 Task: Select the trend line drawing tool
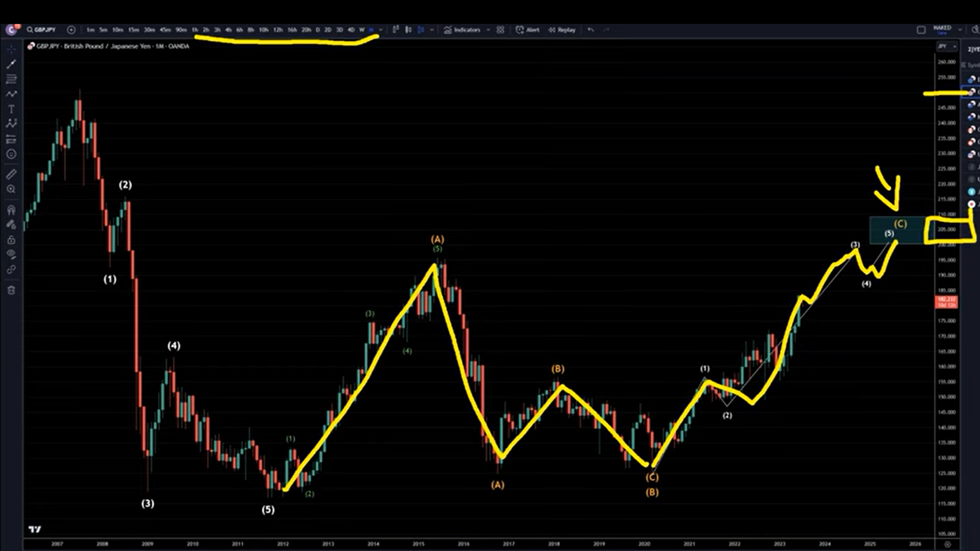point(11,64)
